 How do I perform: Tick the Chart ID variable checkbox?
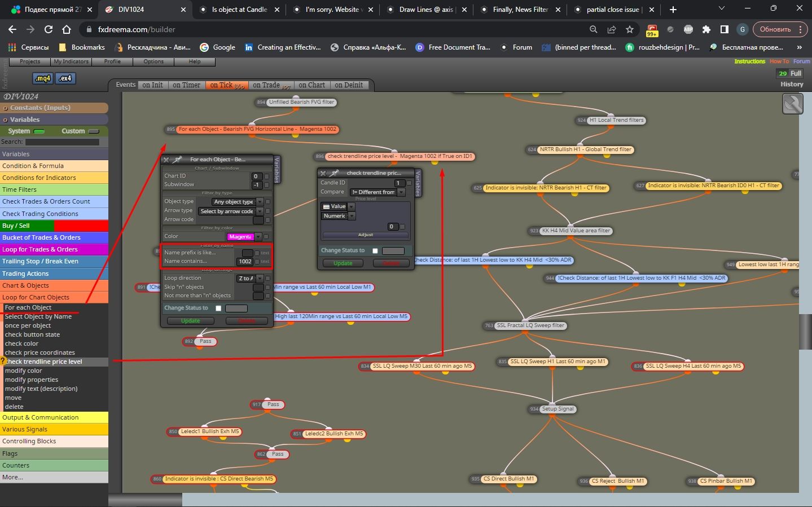(267, 176)
